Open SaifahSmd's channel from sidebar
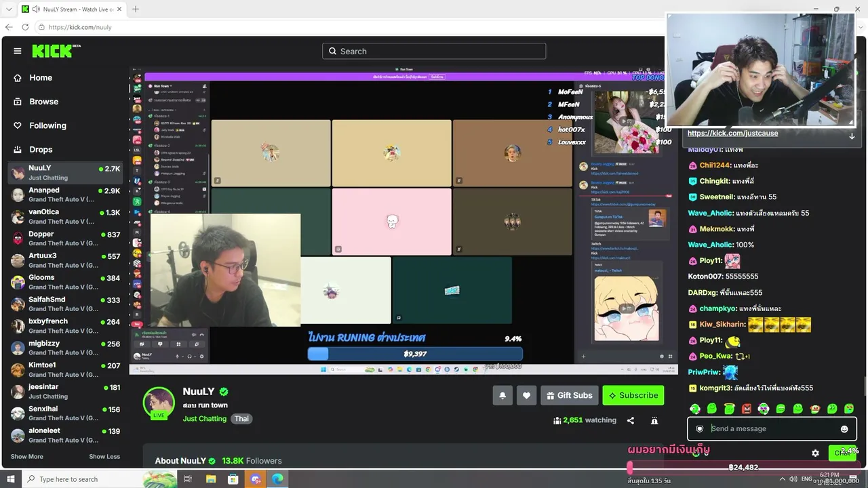This screenshot has width=868, height=488. (65, 304)
